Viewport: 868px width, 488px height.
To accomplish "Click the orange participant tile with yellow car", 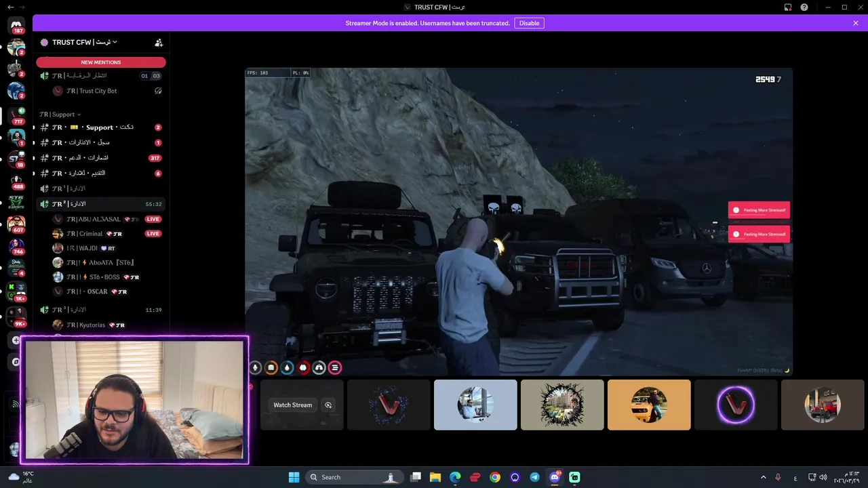I will tap(649, 405).
